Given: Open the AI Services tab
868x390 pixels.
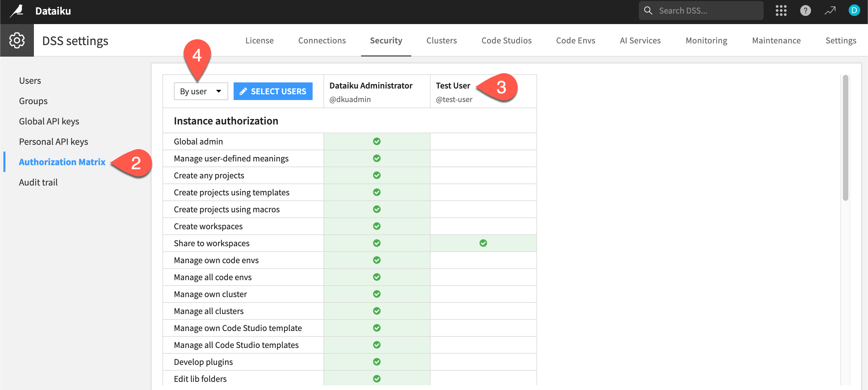Looking at the screenshot, I should pyautogui.click(x=640, y=40).
